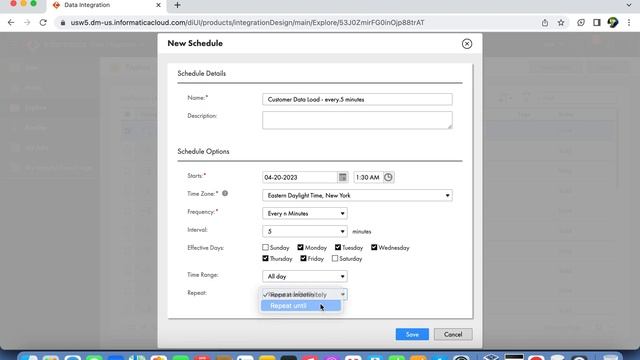Open the Time Range dropdown

(305, 276)
